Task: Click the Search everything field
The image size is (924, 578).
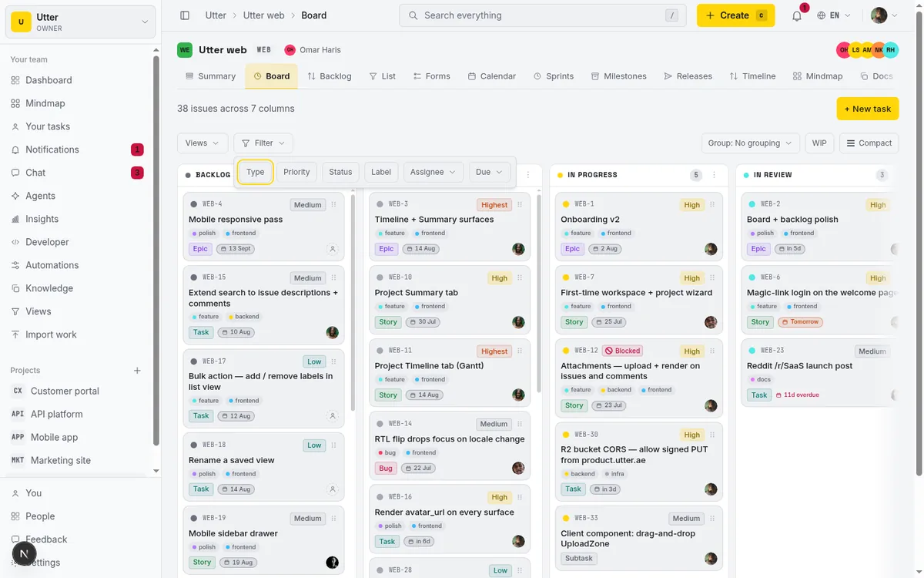Action: pos(542,15)
